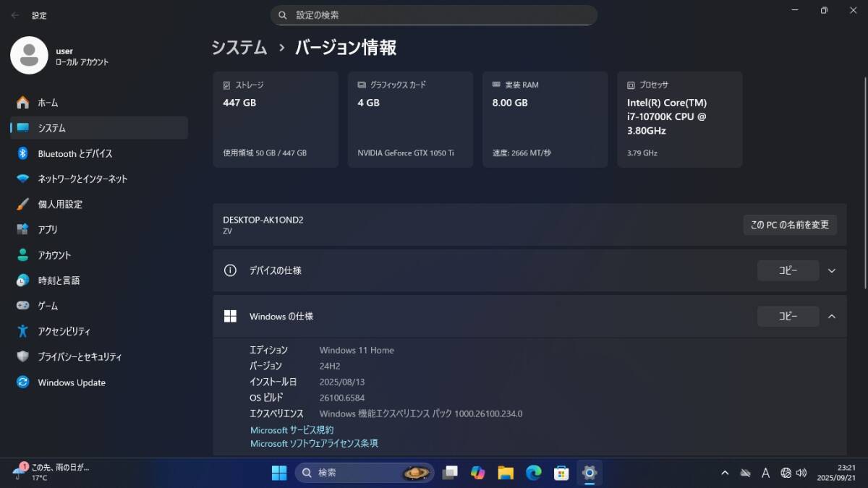Click the back arrow in Settings header
Viewport: 868px width, 488px height.
15,15
